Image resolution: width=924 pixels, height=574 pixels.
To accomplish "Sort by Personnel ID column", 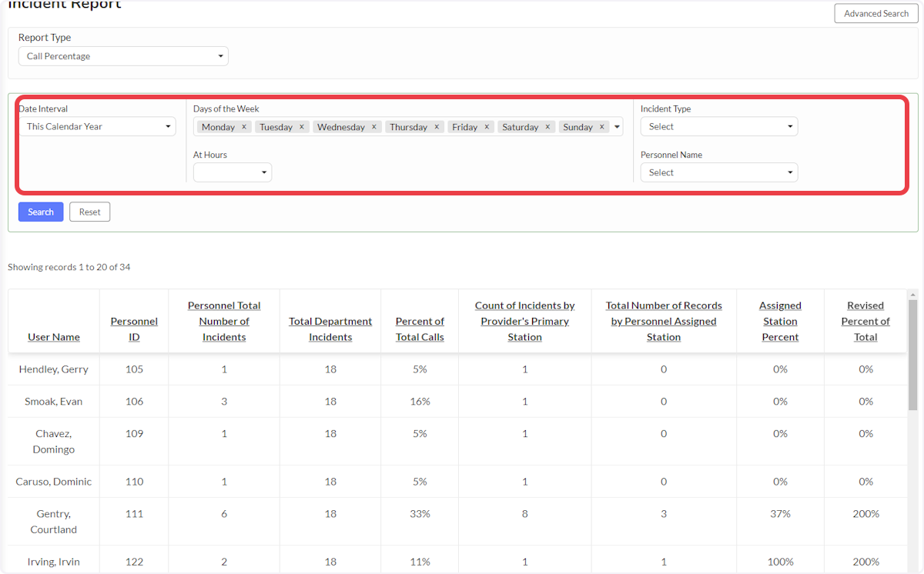I will click(x=134, y=329).
